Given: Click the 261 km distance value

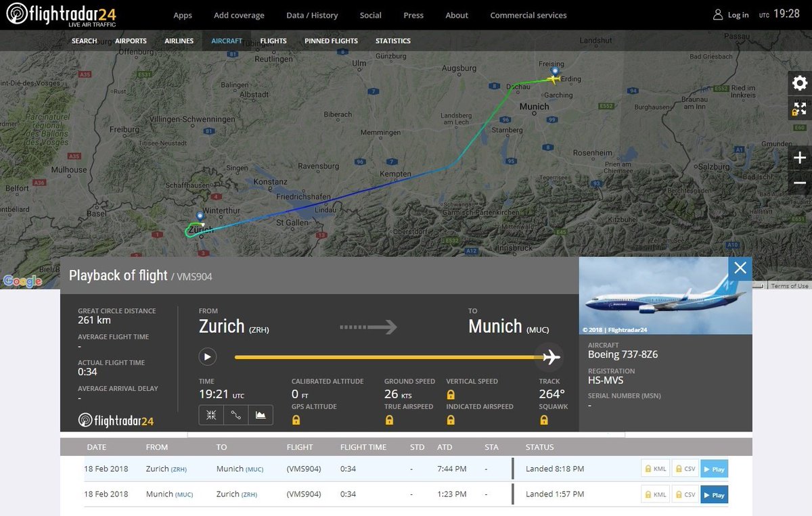Looking at the screenshot, I should click(x=95, y=321).
